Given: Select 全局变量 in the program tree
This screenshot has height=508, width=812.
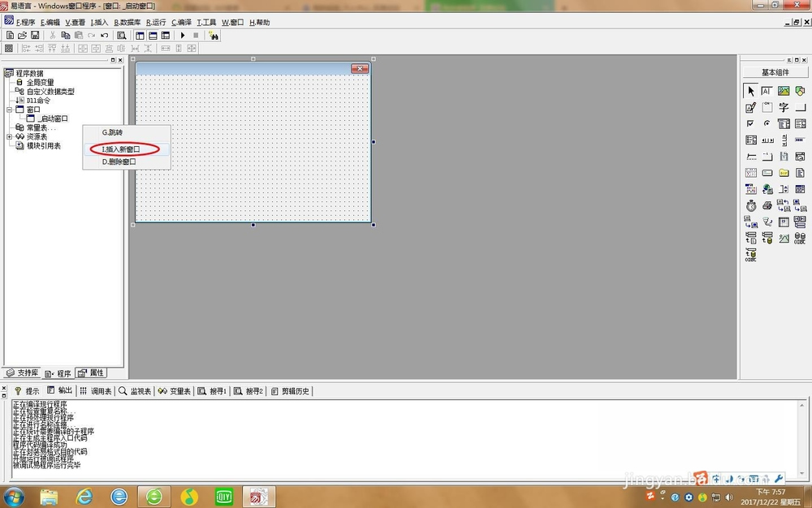Looking at the screenshot, I should pos(40,82).
